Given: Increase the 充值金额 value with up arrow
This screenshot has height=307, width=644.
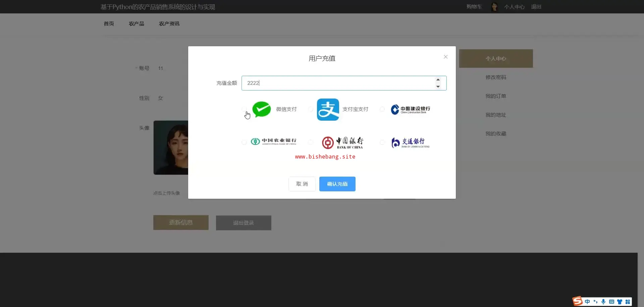Looking at the screenshot, I should 438,80.
